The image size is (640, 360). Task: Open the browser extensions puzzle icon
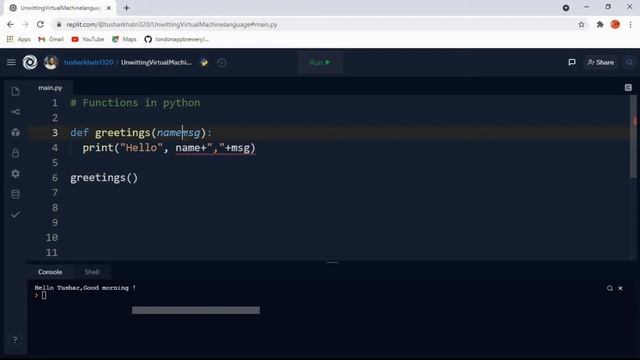pyautogui.click(x=600, y=24)
